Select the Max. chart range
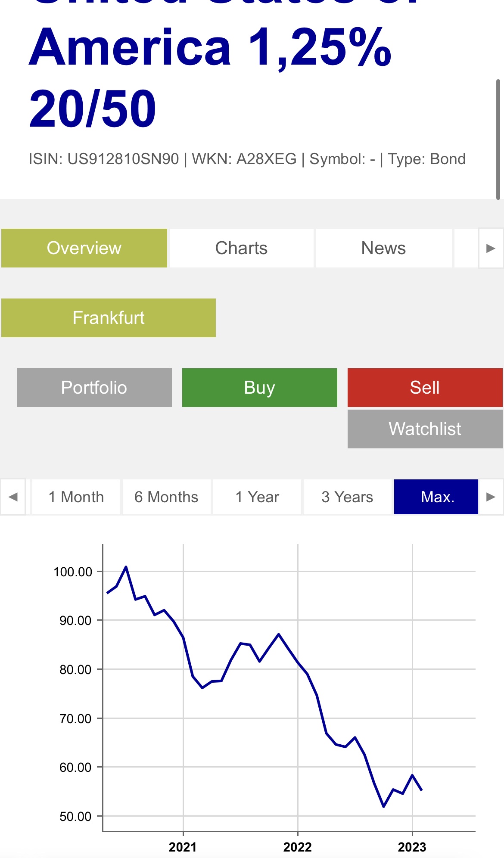 (x=436, y=497)
